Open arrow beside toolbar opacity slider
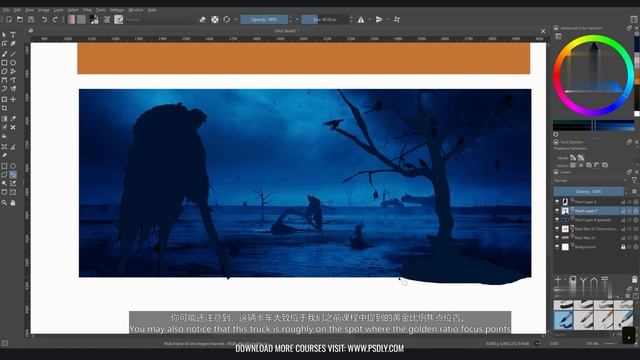 coord(297,19)
